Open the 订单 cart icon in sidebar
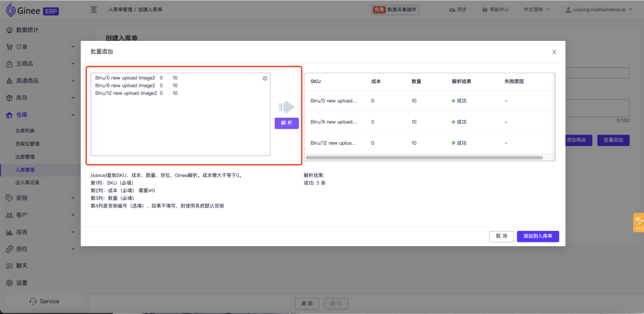The height and width of the screenshot is (314, 644). pyautogui.click(x=9, y=47)
